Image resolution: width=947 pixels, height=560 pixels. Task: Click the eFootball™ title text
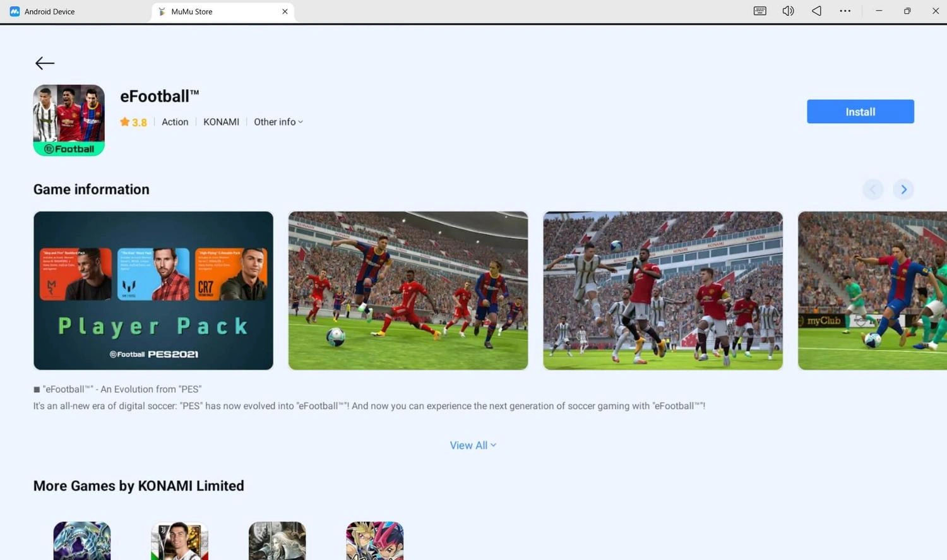click(x=160, y=96)
